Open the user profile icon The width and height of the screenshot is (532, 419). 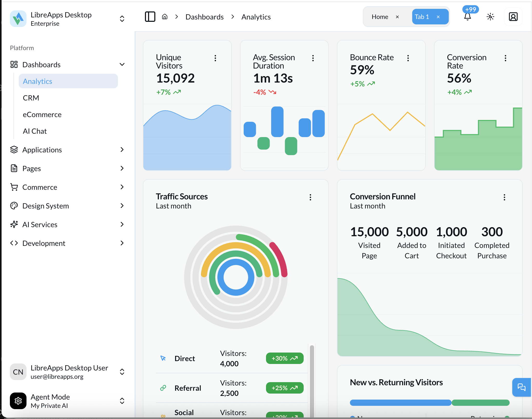(x=513, y=17)
